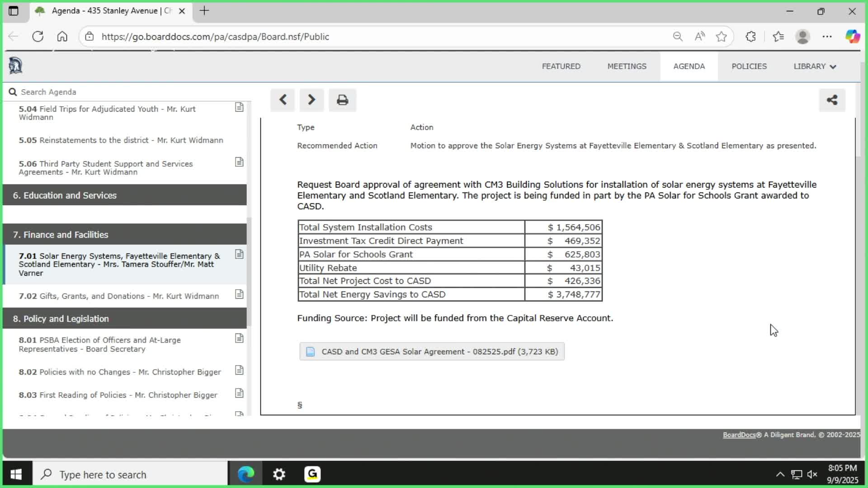Click document icon beside item 8.01

(x=239, y=338)
